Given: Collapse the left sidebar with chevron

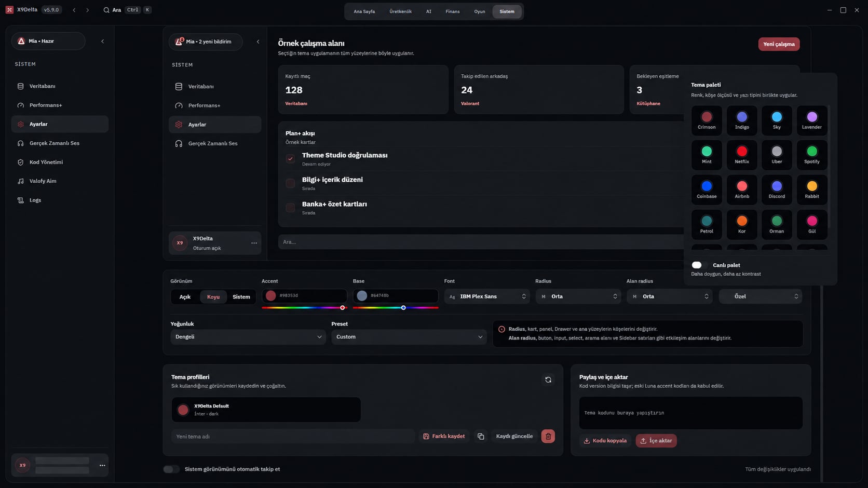Looking at the screenshot, I should (102, 41).
